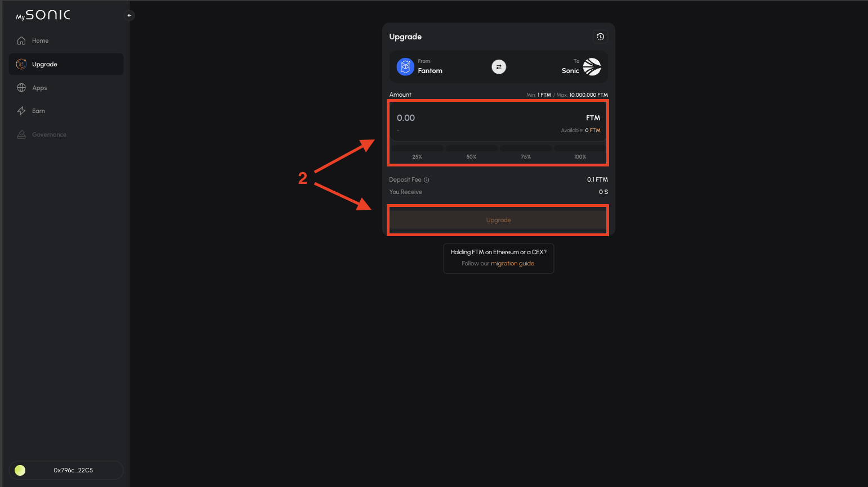
Task: Open the migration guide link
Action: pyautogui.click(x=512, y=263)
